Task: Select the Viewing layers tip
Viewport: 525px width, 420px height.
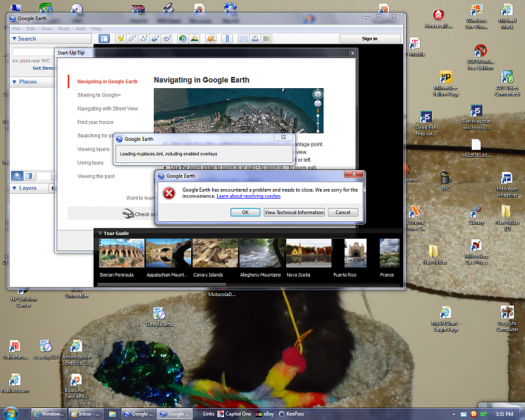Action: tap(93, 149)
